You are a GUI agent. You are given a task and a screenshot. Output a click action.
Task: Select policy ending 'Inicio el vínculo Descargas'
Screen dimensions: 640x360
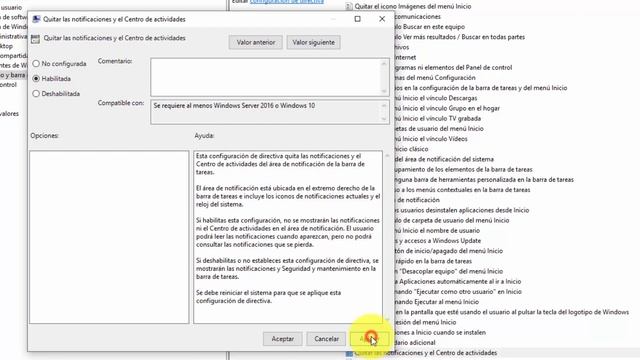tap(436, 98)
